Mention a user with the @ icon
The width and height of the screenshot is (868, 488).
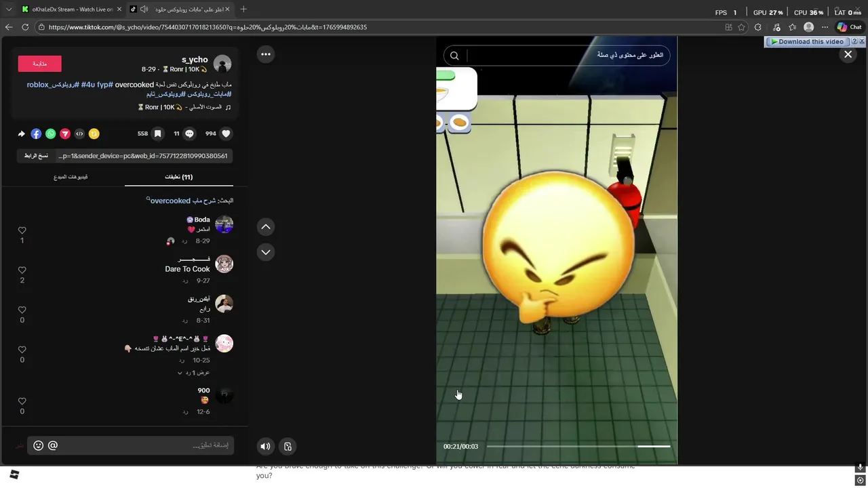(53, 445)
